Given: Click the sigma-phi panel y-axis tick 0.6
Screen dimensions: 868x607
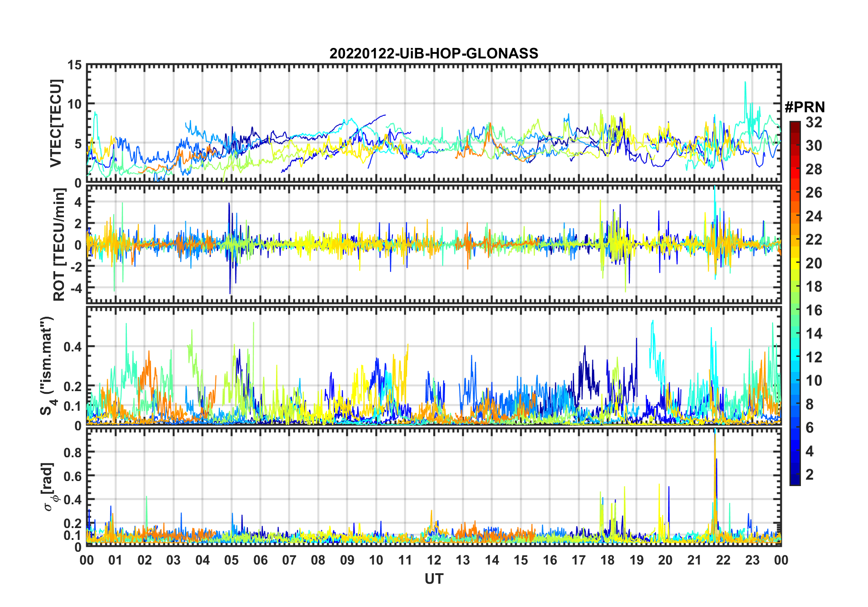Looking at the screenshot, I should coord(73,476).
